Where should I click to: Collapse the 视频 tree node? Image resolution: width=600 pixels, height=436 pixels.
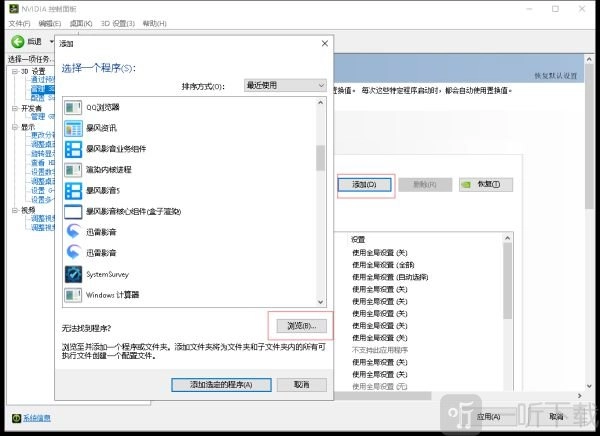pos(14,210)
